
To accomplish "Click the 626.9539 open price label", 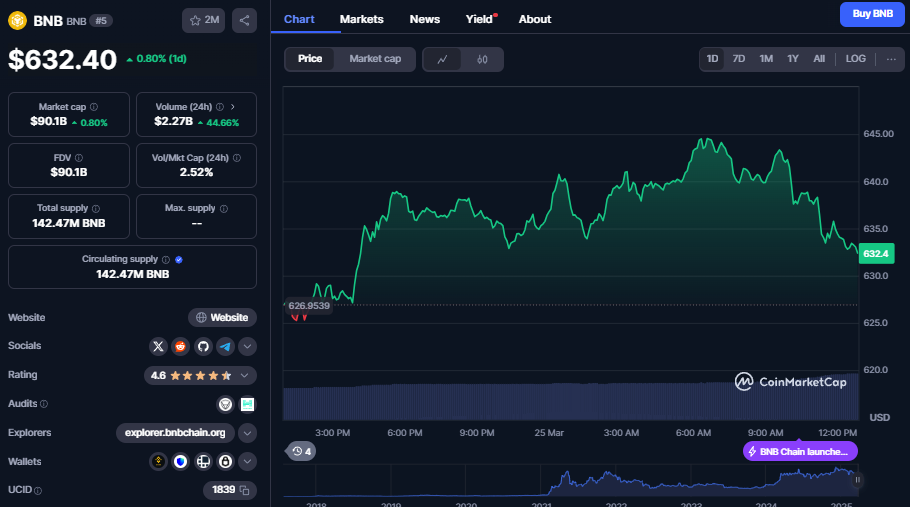I will [x=309, y=306].
